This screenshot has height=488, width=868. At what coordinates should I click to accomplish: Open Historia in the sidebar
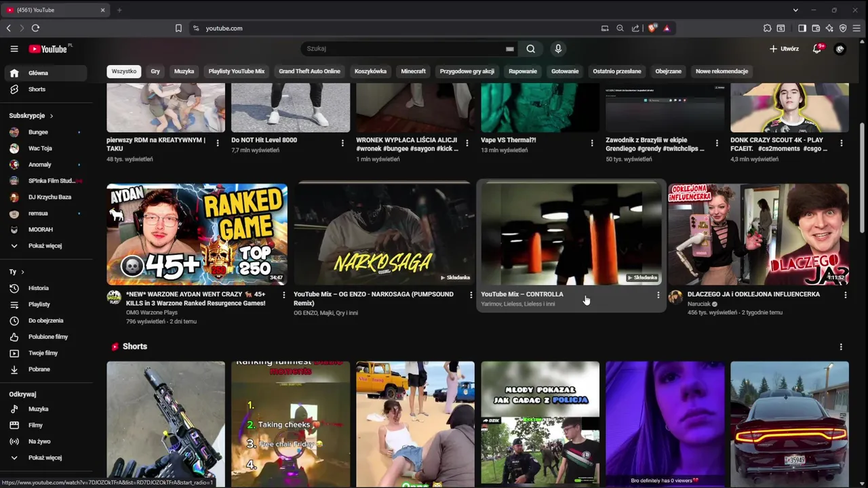46,288
